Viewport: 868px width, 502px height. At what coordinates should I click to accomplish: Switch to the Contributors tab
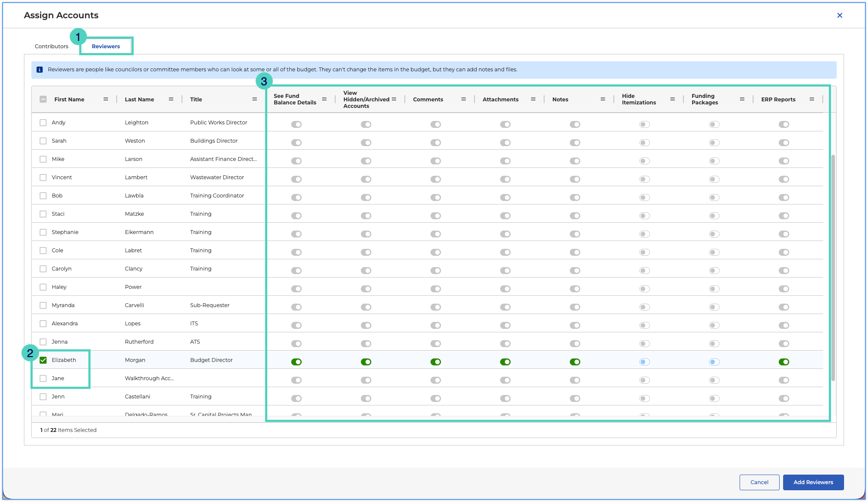51,46
